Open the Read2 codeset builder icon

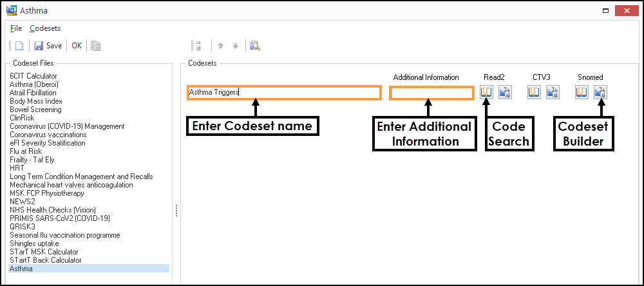504,93
